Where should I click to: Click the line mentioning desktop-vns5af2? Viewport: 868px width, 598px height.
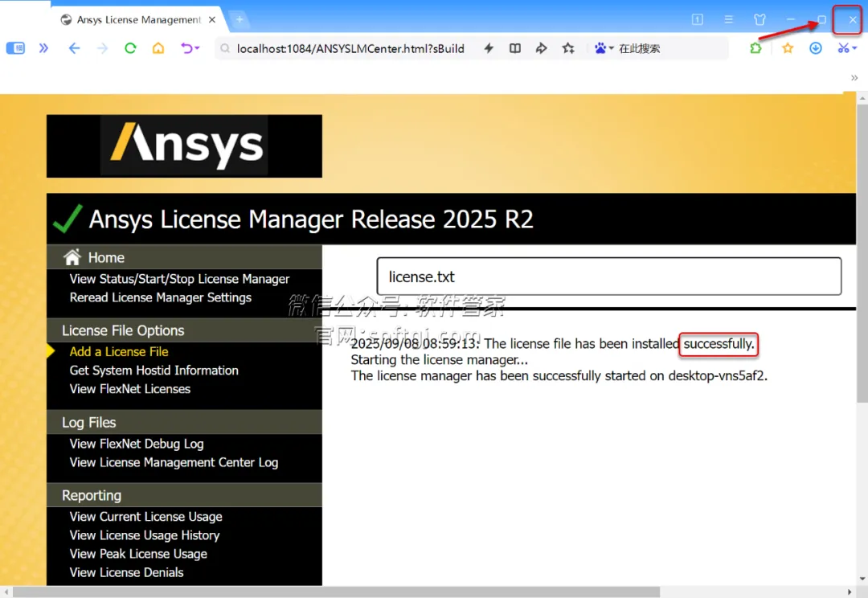coord(559,376)
